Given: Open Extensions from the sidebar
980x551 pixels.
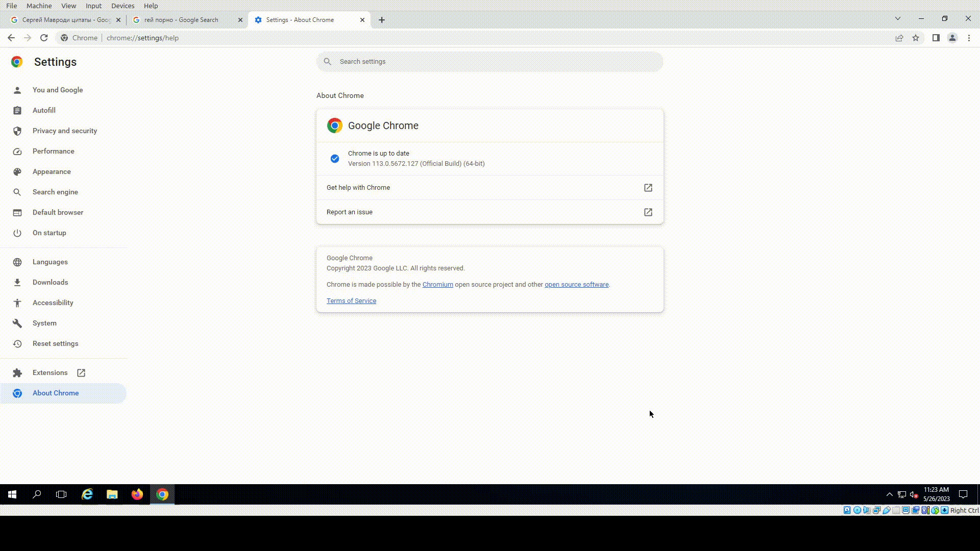Looking at the screenshot, I should coord(50,372).
